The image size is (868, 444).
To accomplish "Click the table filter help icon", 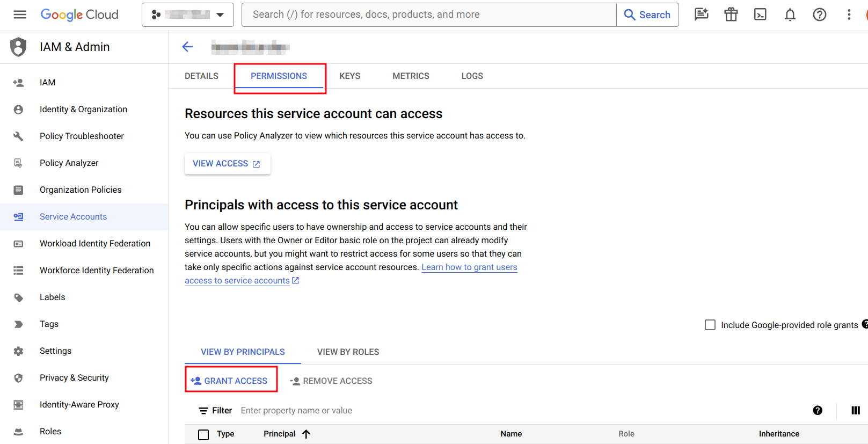I will click(x=818, y=411).
